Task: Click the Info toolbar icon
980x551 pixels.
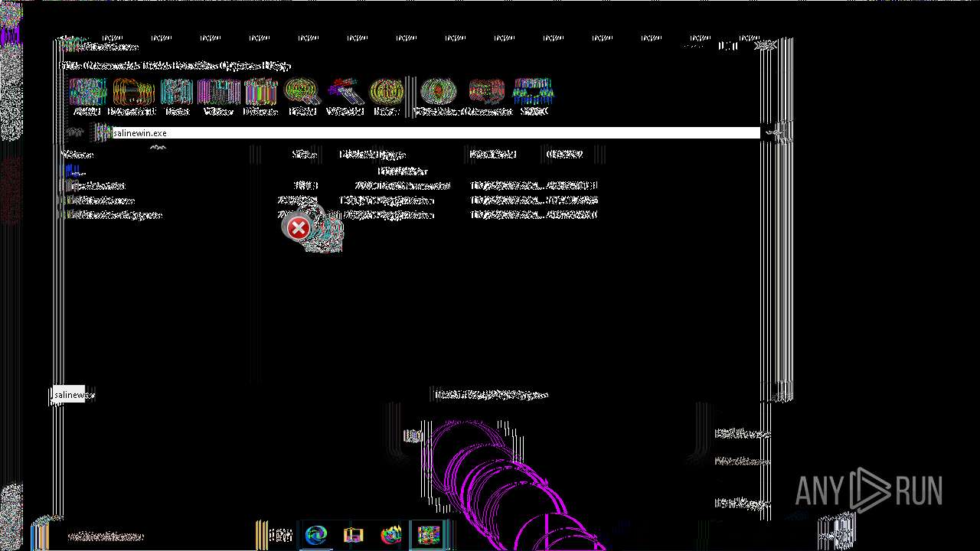Action: 387,96
